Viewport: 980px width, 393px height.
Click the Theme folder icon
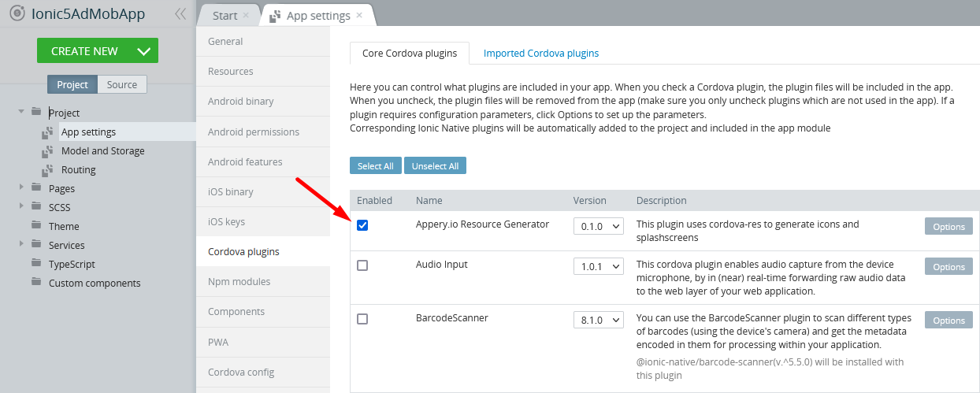coord(36,226)
